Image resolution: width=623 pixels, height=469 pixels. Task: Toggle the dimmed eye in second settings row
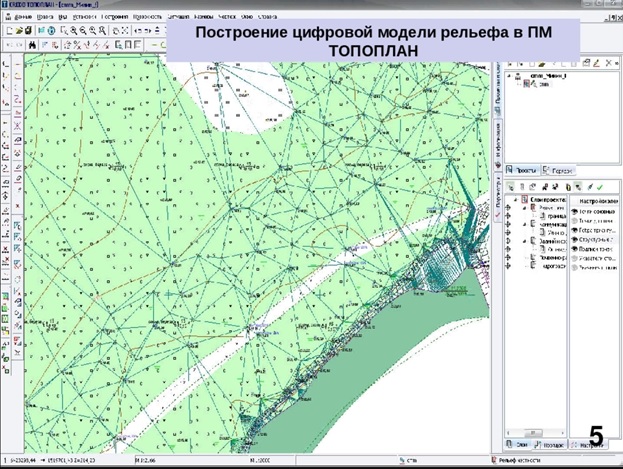point(574,221)
